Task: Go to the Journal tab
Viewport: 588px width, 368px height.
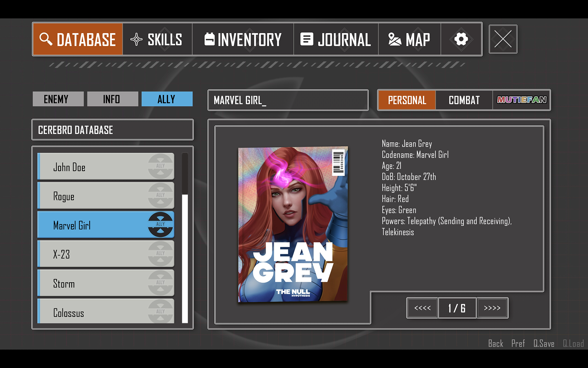Action: (x=336, y=39)
